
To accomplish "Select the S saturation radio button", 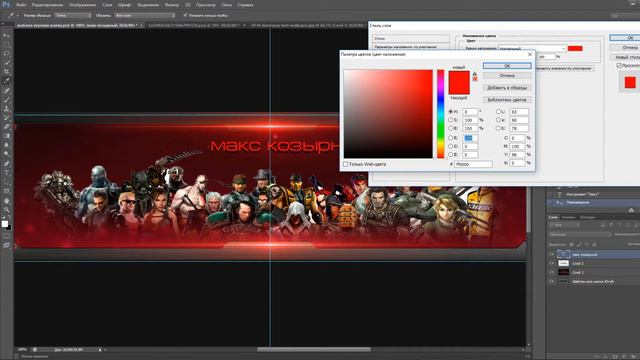I will (451, 120).
